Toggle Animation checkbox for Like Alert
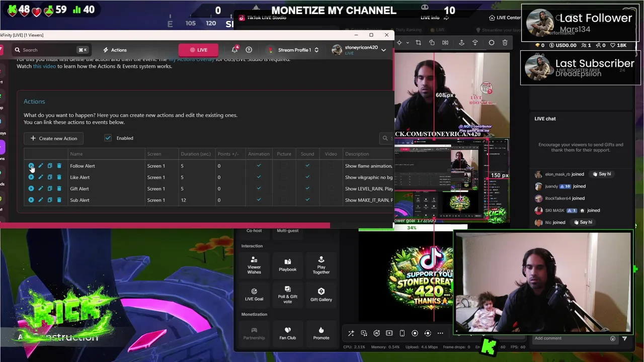 [x=259, y=177]
